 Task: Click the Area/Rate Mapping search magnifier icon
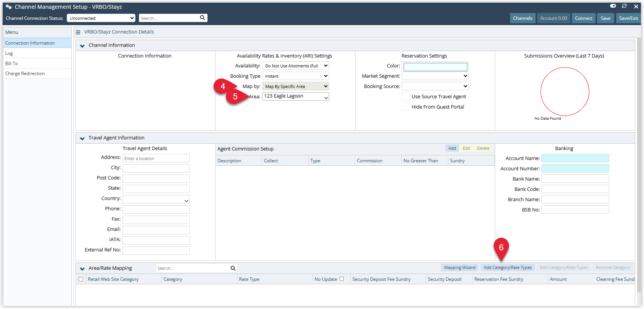233,268
